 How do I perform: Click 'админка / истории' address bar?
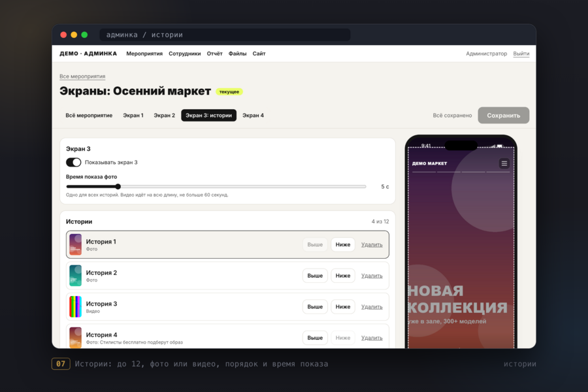click(225, 35)
